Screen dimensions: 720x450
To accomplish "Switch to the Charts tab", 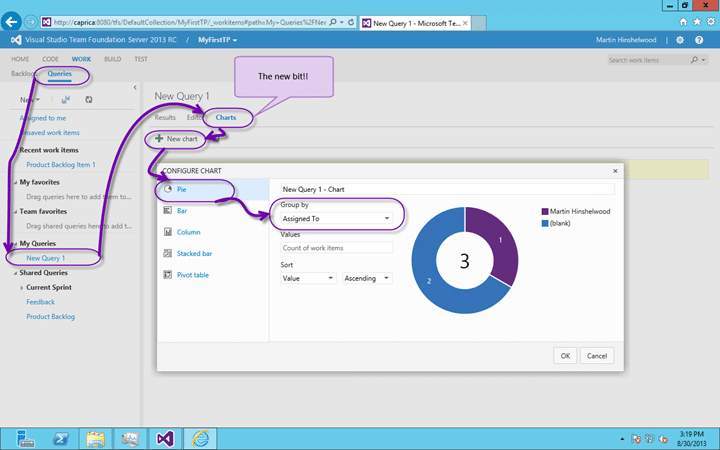I will [x=226, y=118].
